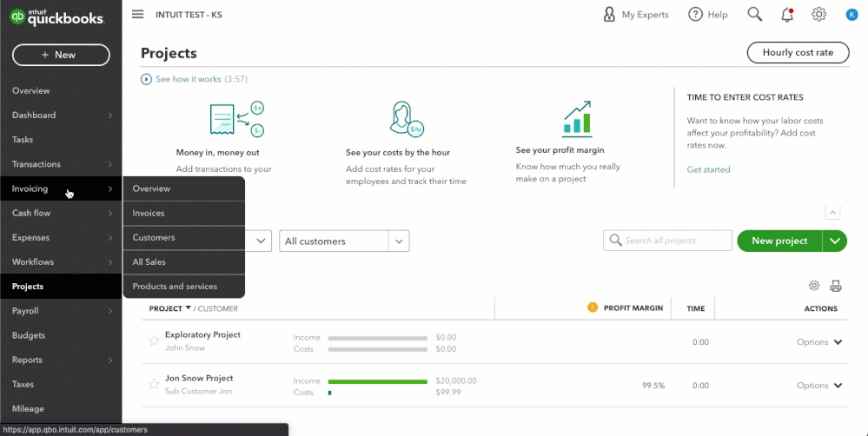
Task: Open the Exploratory Project link
Action: (202, 334)
